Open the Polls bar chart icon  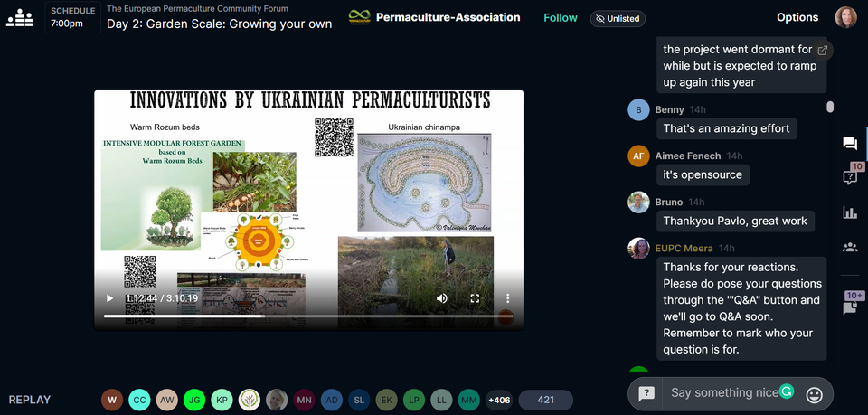coord(850,212)
